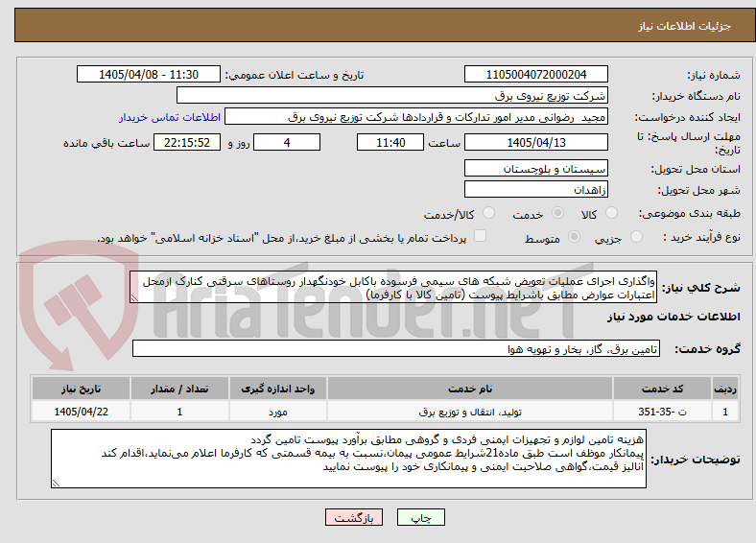The height and width of the screenshot is (543, 756).
Task: Click the گروه خدمت field تامین برق، گاز
Action: point(396,348)
